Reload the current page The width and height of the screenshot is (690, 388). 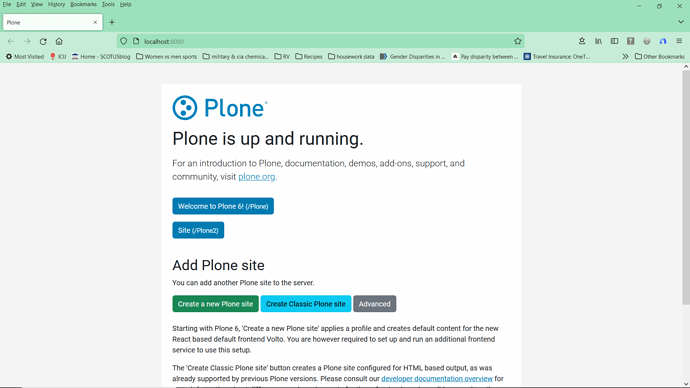pos(43,41)
